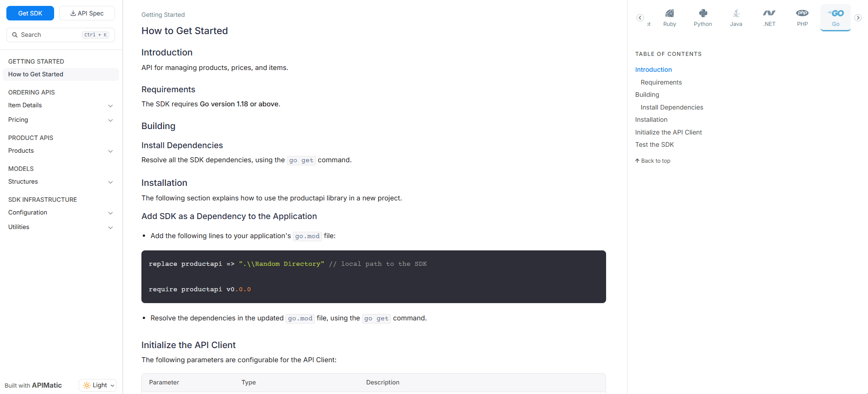
Task: Open the Light theme dropdown
Action: click(98, 385)
